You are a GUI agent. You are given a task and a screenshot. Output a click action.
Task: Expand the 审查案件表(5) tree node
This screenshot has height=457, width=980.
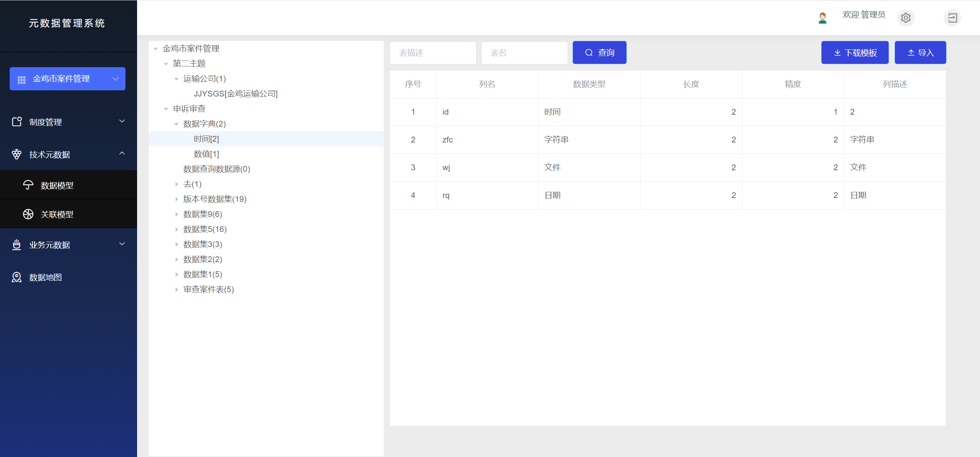point(176,289)
